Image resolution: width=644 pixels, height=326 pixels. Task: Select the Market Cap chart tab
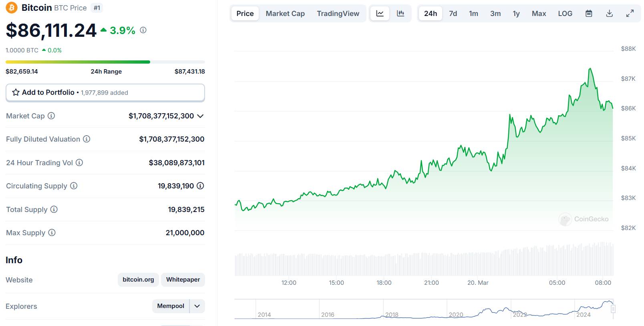point(285,14)
